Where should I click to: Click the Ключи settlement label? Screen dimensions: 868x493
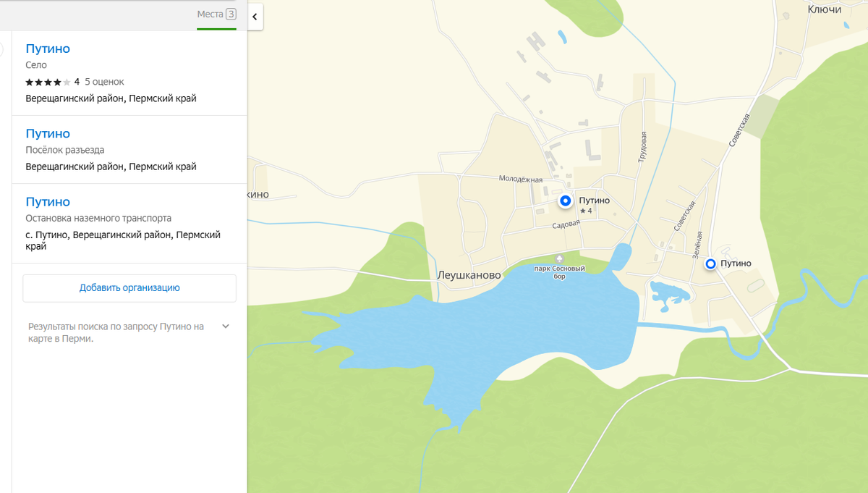tap(824, 10)
